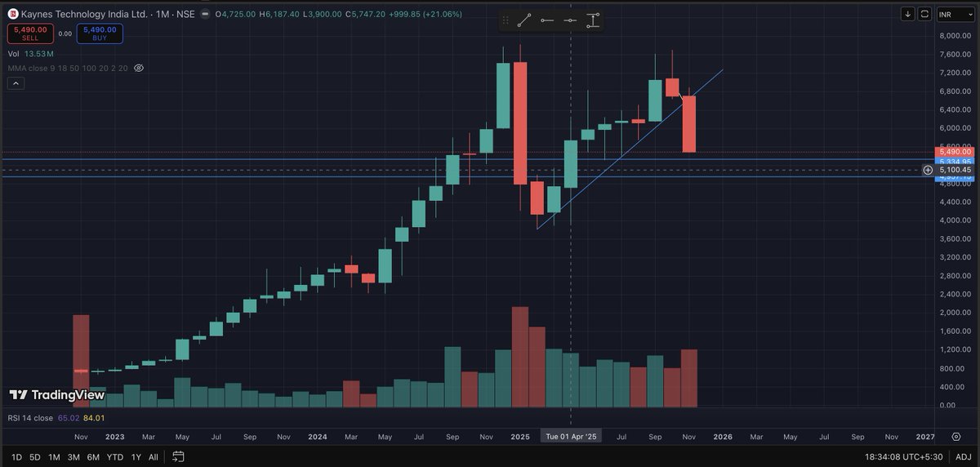Click the 6,000.00 price axis level
This screenshot has height=467, width=980.
pos(954,128)
